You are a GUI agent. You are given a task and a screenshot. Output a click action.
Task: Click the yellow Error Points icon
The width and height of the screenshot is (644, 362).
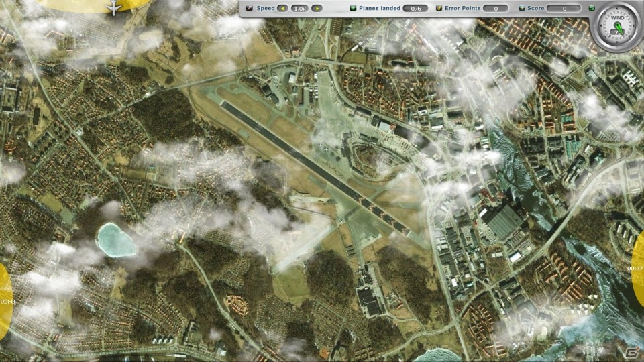pos(439,8)
